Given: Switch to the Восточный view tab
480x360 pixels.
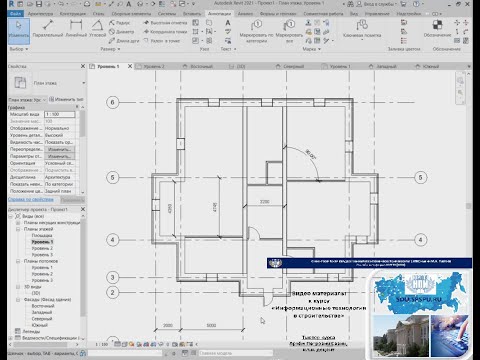Looking at the screenshot, I should [197, 66].
